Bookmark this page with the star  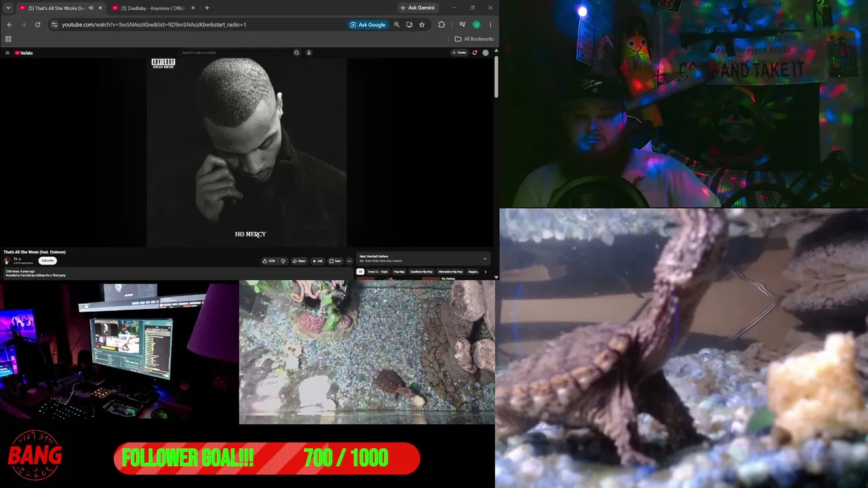click(x=422, y=24)
